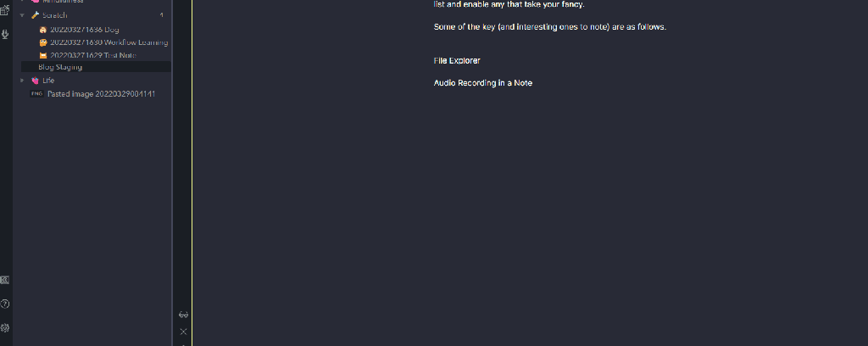Collapse the Scratch folder arrow
Screen dimensions: 868x346
[x=22, y=15]
